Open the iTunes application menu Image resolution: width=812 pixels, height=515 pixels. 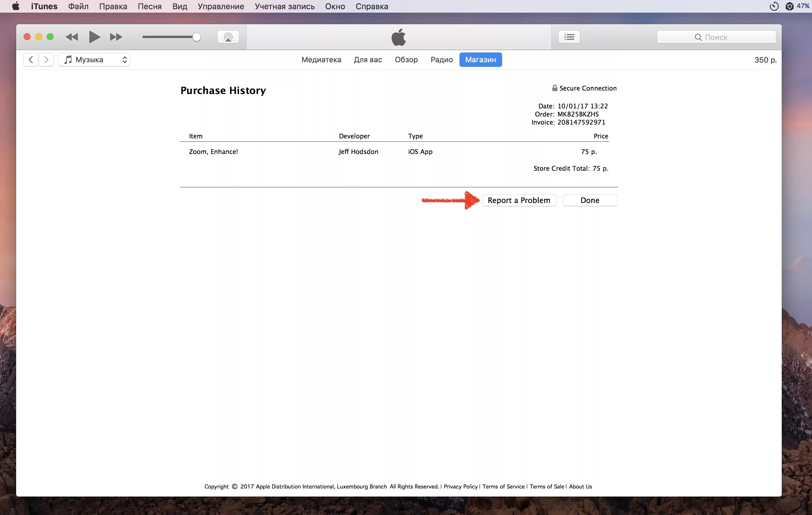[44, 6]
